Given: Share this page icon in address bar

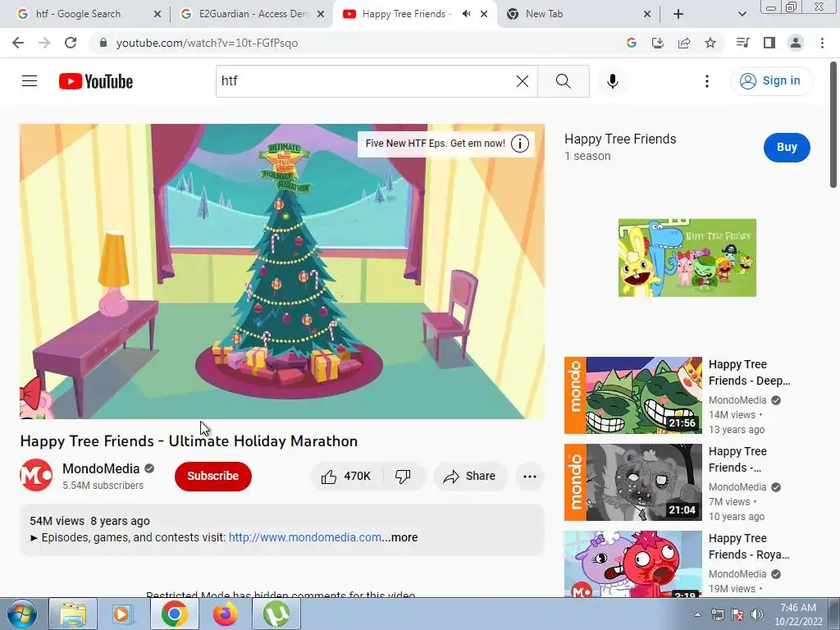Looking at the screenshot, I should point(684,43).
